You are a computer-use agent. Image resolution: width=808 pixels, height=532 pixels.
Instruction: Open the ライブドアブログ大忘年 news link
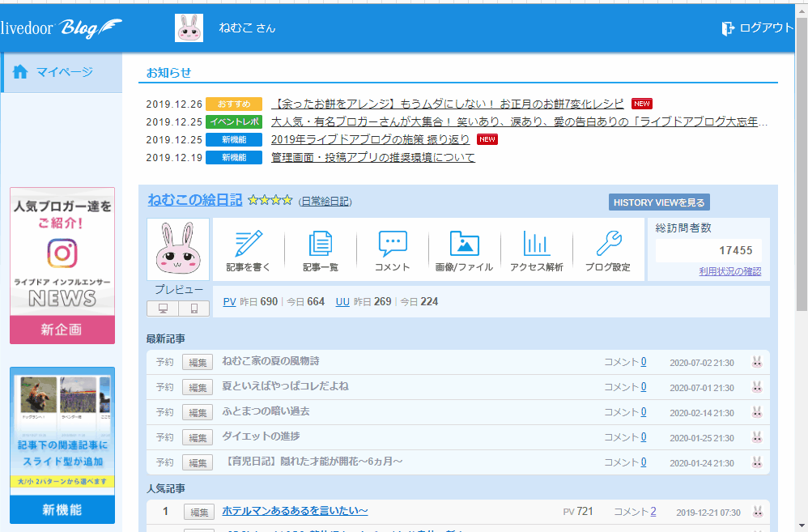pyautogui.click(x=520, y=121)
